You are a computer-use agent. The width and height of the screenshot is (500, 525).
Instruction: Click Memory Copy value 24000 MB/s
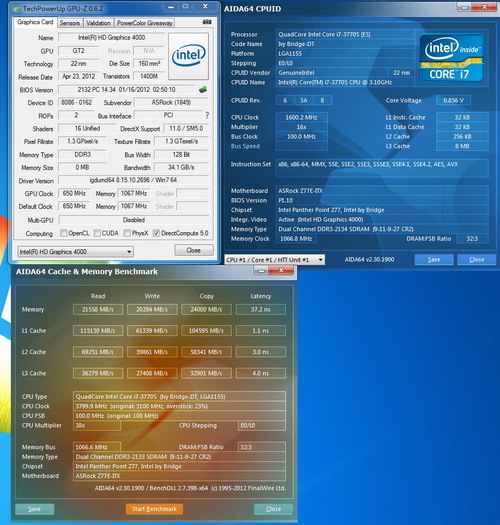click(206, 309)
